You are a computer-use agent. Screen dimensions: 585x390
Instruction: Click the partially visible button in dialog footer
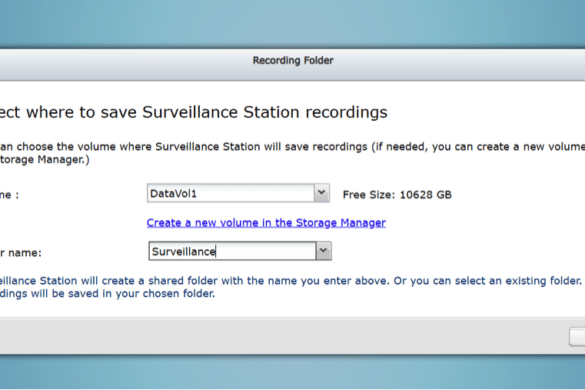click(x=577, y=337)
